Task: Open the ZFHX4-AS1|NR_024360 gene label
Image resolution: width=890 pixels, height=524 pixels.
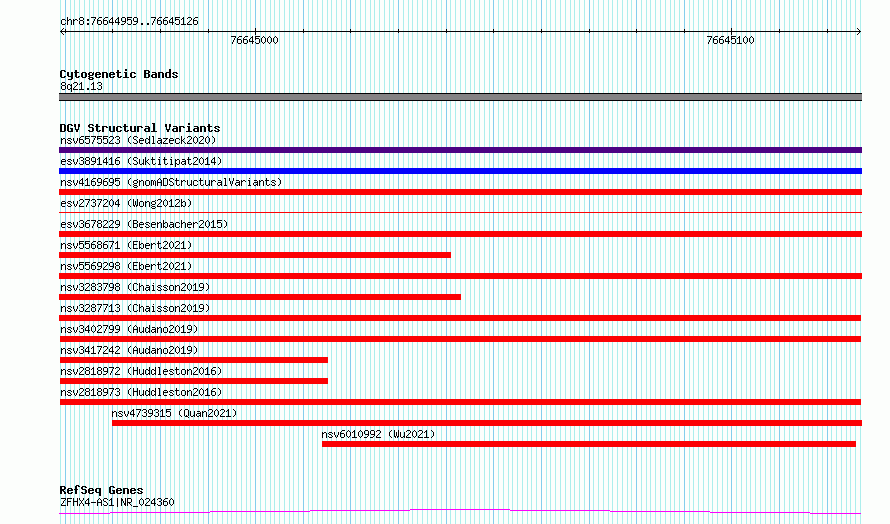Action: (117, 502)
